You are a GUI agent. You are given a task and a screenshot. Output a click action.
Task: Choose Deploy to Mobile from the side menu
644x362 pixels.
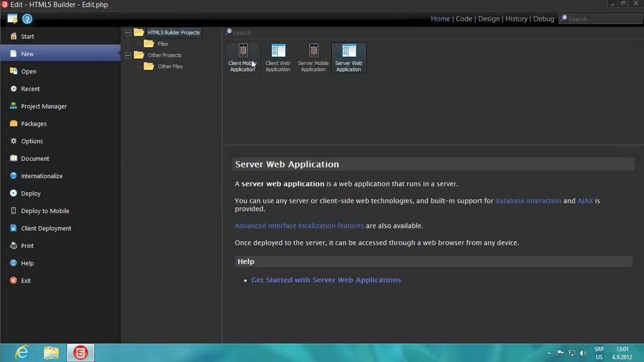pos(60,211)
